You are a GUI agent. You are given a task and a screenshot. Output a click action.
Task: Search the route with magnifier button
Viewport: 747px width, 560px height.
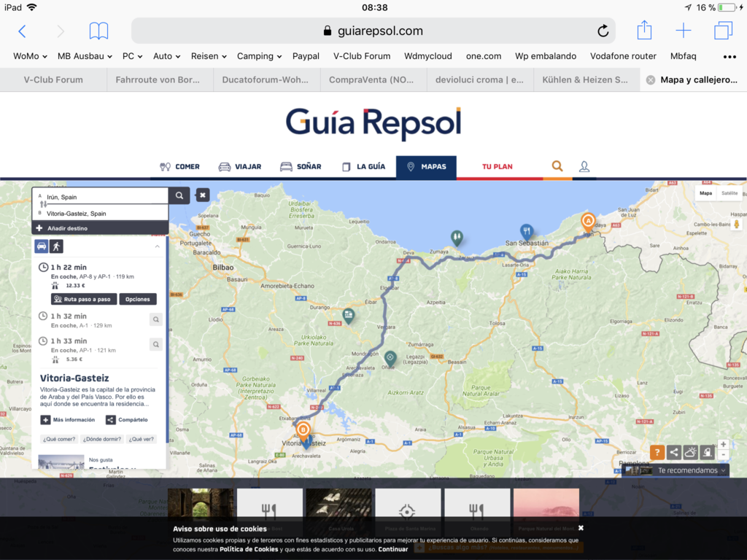(179, 195)
